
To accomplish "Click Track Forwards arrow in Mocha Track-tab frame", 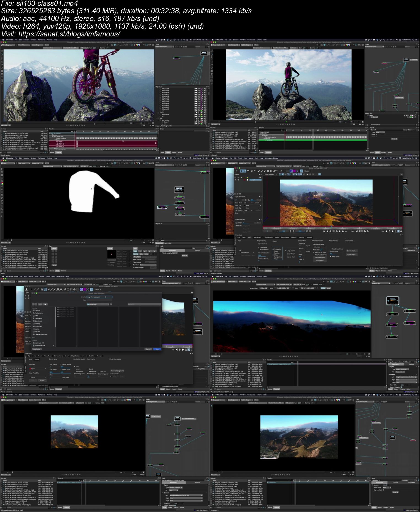I will (368, 231).
